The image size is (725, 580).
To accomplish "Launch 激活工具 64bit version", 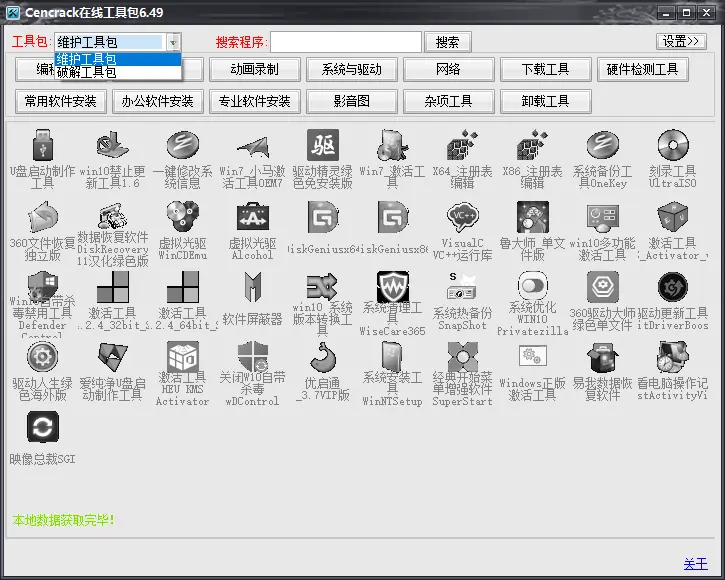I will pyautogui.click(x=183, y=287).
